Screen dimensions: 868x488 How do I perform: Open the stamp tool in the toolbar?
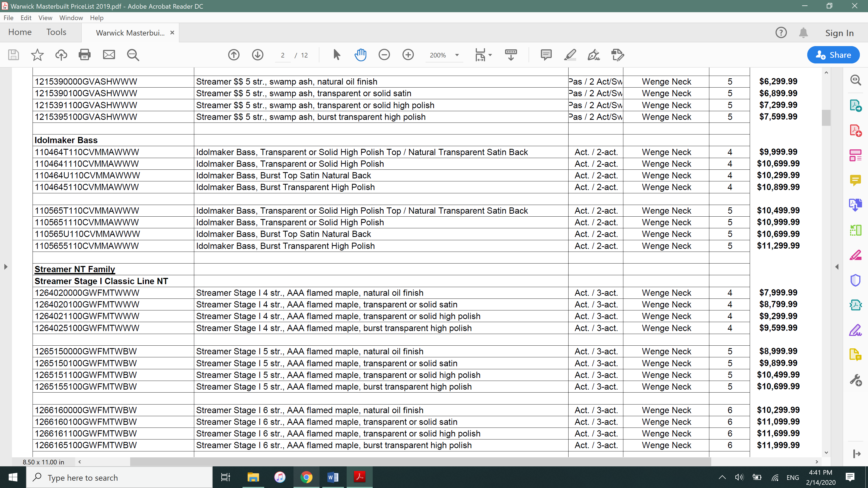click(618, 54)
